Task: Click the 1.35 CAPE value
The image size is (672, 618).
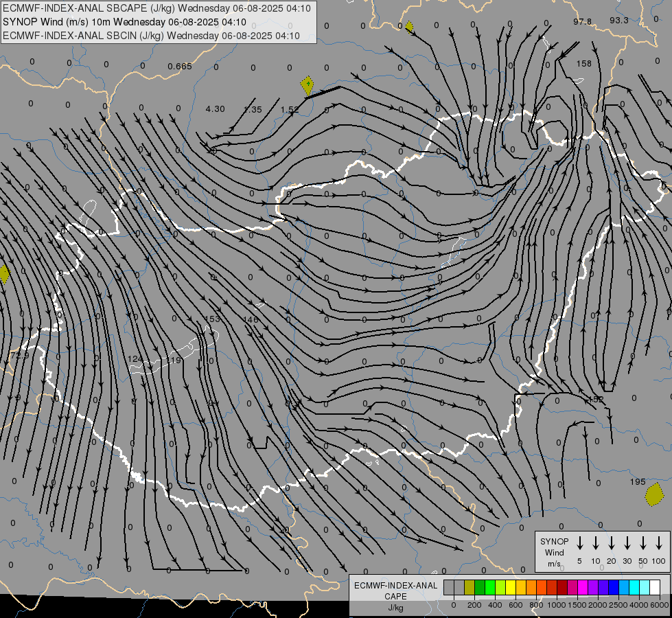Action: click(253, 109)
